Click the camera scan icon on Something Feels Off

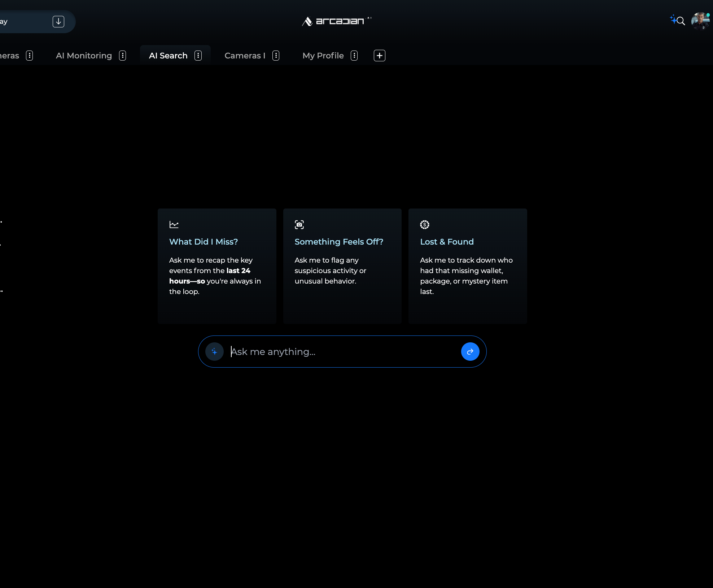[x=299, y=224]
